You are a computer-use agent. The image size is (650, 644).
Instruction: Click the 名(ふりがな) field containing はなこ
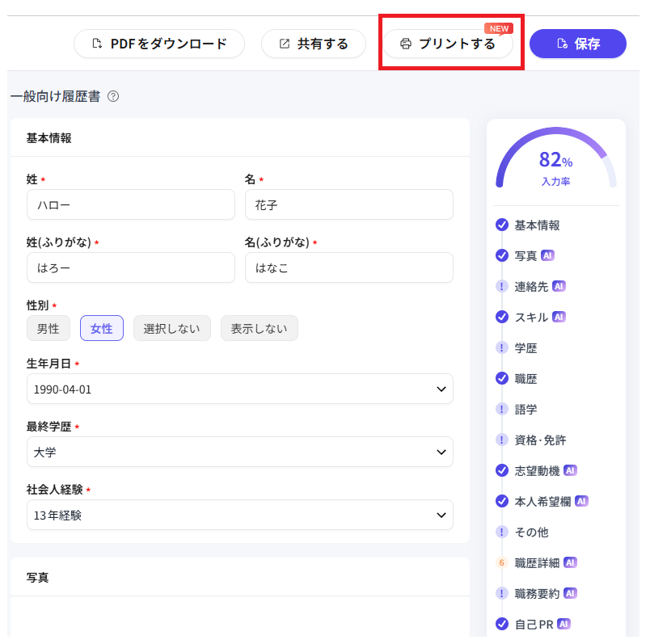349,267
